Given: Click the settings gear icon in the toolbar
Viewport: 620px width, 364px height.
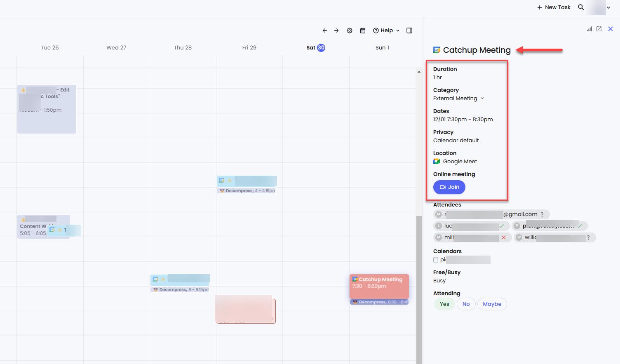Looking at the screenshot, I should coord(350,30).
